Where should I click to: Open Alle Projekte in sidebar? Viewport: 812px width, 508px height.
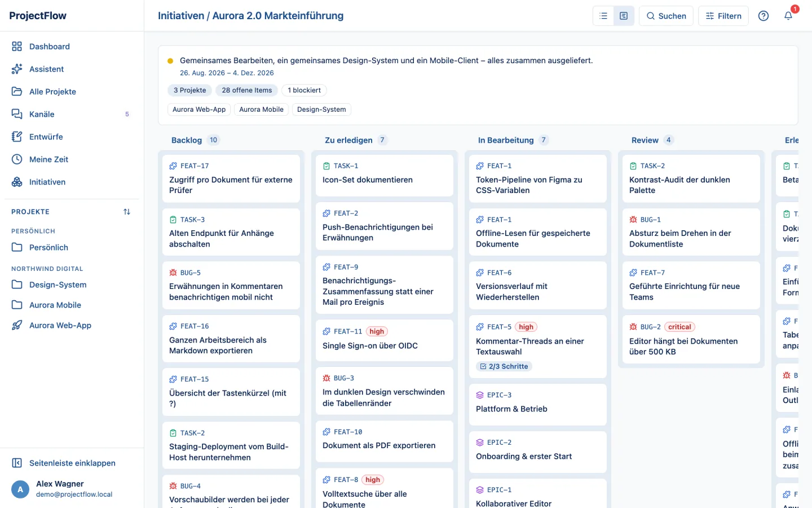point(72,91)
